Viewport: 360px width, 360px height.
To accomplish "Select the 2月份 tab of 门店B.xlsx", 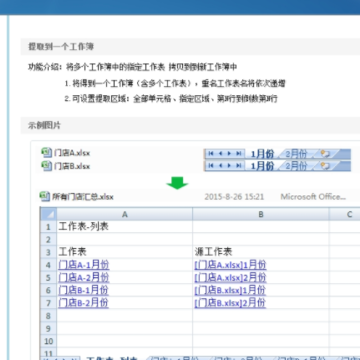I will (x=296, y=166).
